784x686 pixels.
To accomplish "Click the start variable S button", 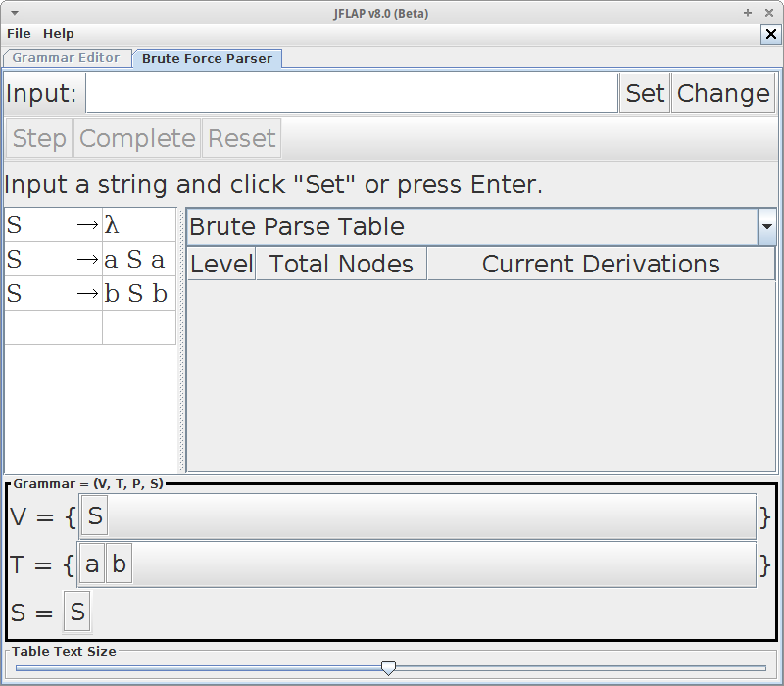I will 77,612.
